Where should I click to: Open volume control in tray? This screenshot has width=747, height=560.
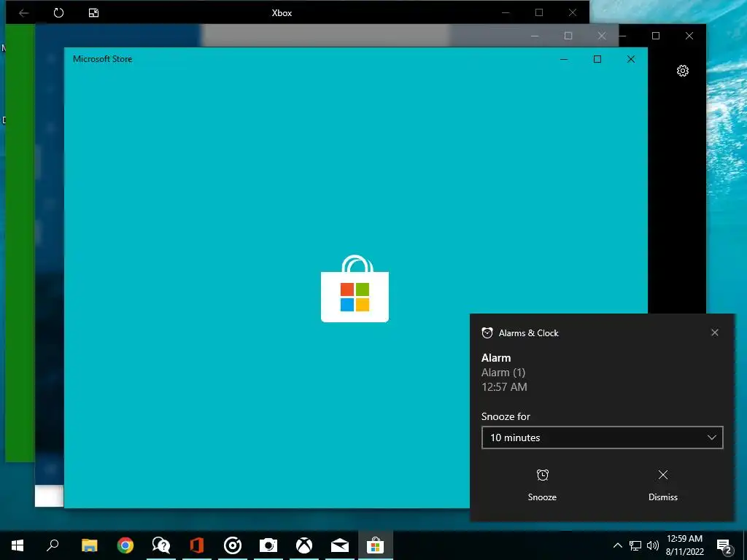click(653, 545)
